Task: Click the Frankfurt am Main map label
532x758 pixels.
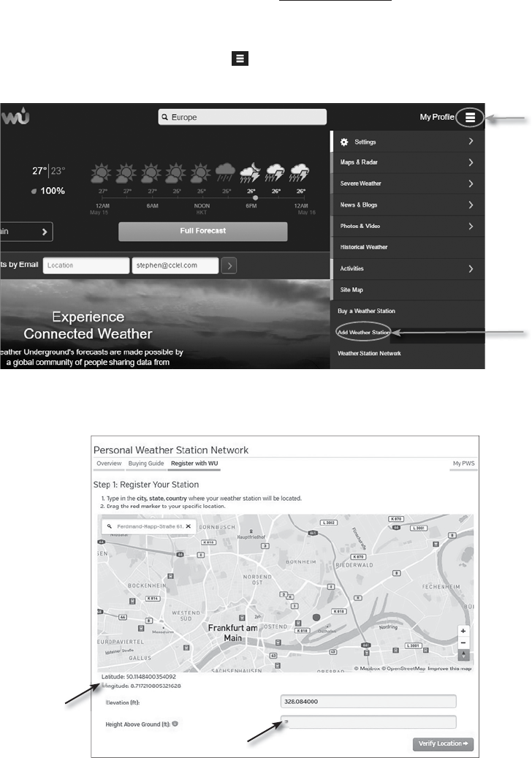Action: point(233,633)
